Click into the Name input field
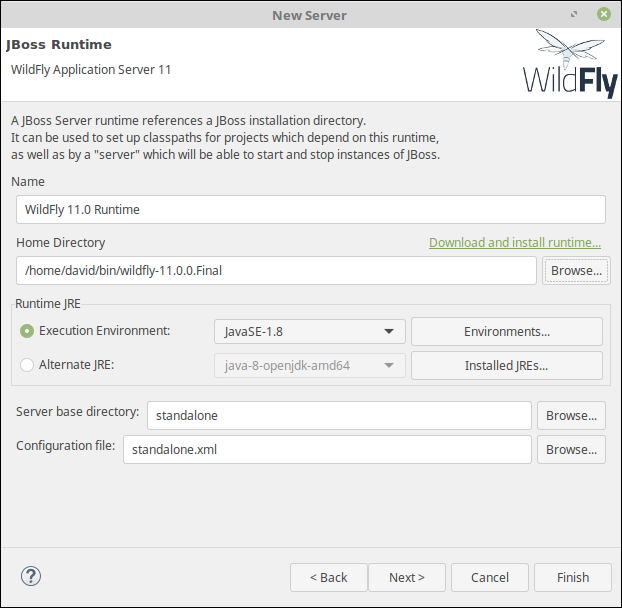The image size is (622, 608). pos(311,209)
